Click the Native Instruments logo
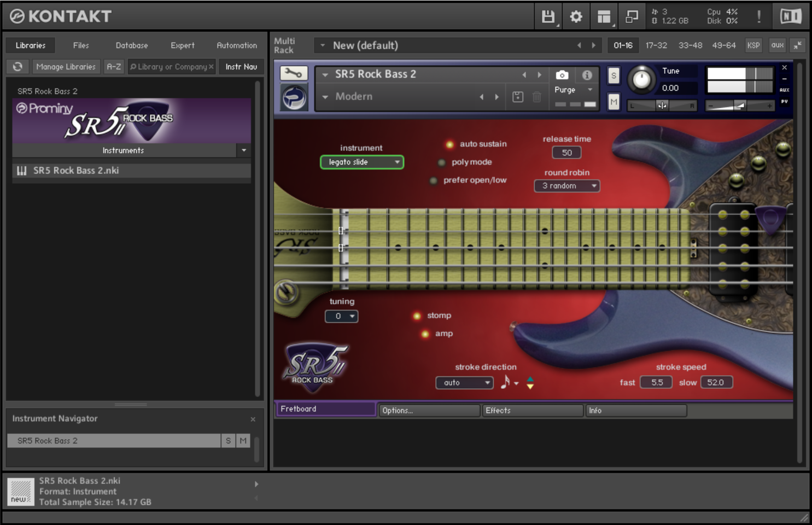 tap(791, 16)
